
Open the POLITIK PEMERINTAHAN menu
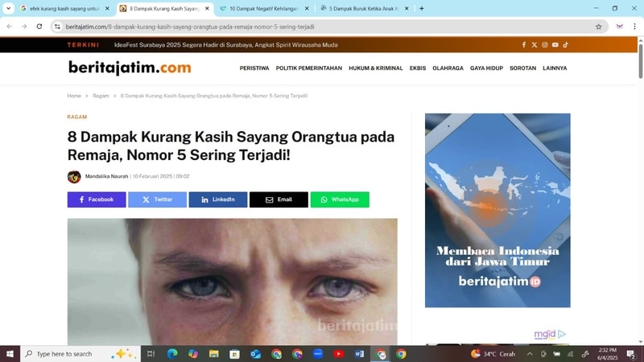coord(309,68)
